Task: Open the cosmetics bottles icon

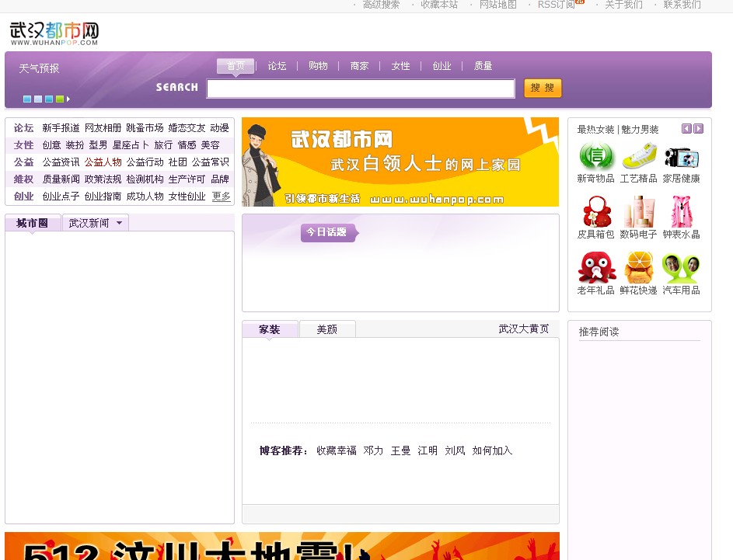Action: click(x=639, y=211)
